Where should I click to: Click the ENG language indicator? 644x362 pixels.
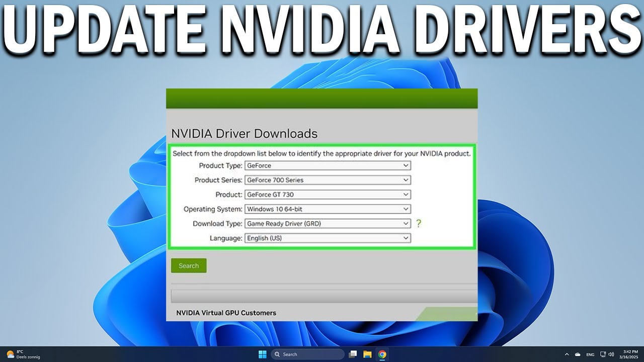tap(590, 354)
